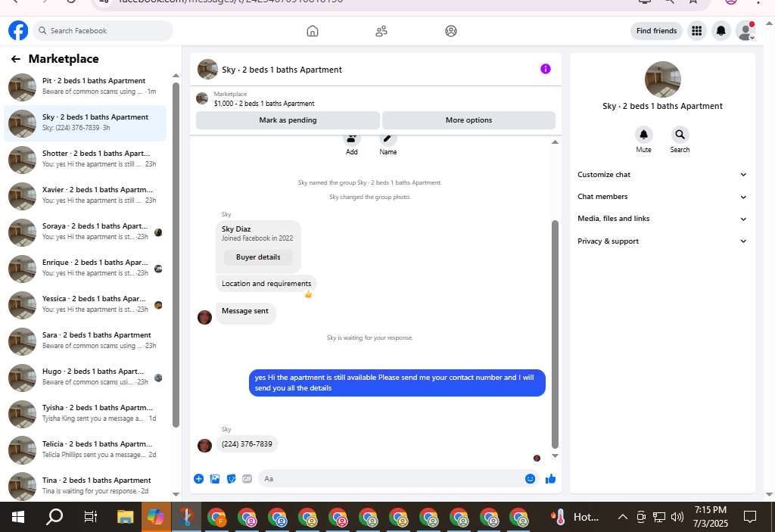The height and width of the screenshot is (532, 775).
Task: Open Enrique apartment conversation
Action: pos(85,268)
